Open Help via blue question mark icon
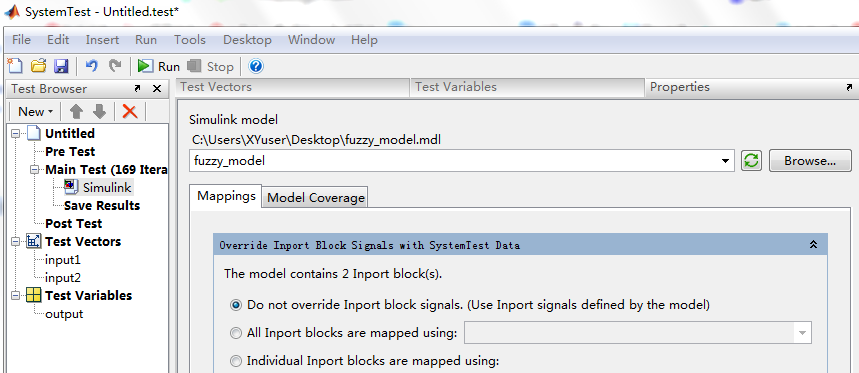859x373 pixels. pos(256,66)
